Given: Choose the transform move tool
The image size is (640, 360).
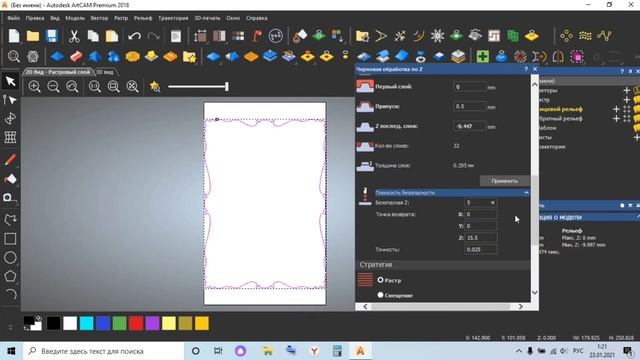Looking at the screenshot, I should (10, 118).
